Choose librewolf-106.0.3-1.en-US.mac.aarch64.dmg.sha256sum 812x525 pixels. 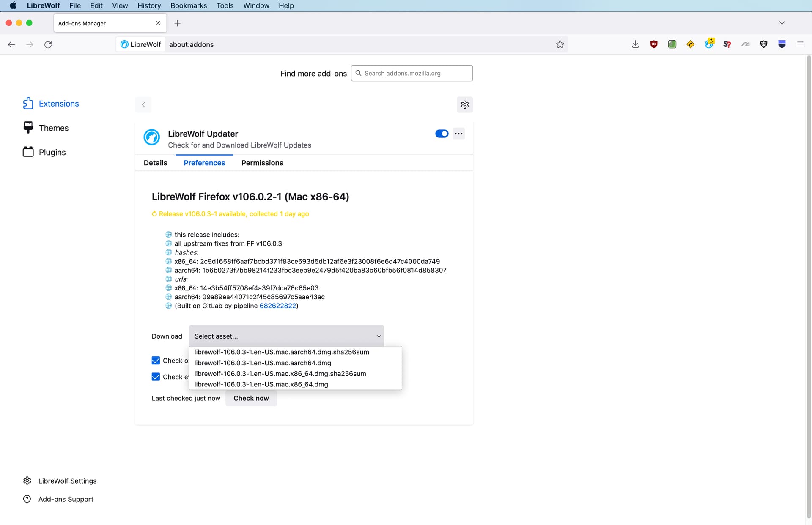[x=295, y=352]
